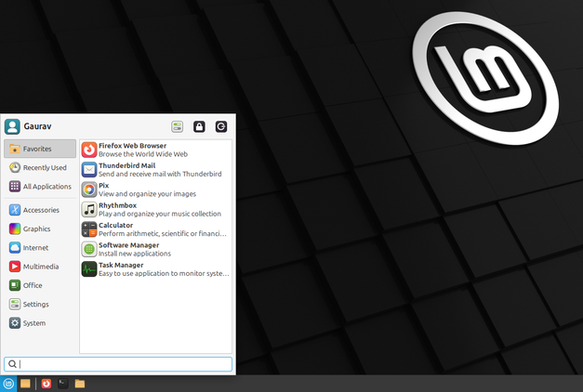Open the Graphics category
This screenshot has height=392, width=583.
(x=40, y=229)
